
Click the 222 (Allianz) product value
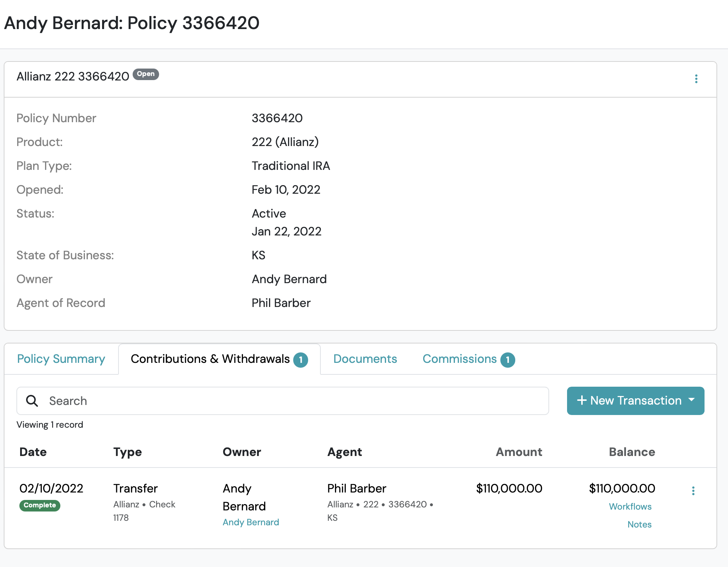pos(285,142)
